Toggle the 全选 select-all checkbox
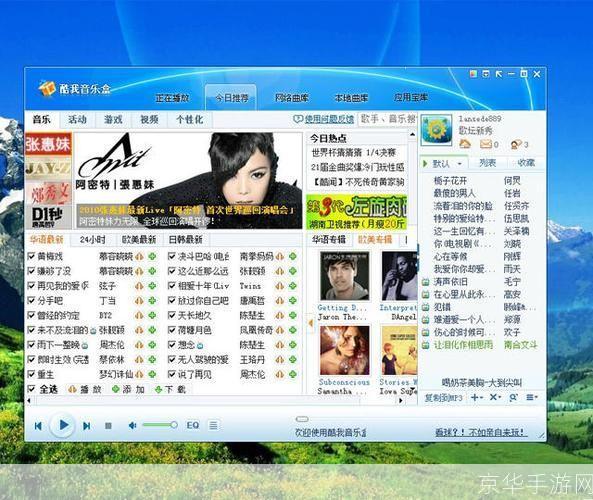This screenshot has height=500, width=593. pyautogui.click(x=31, y=389)
